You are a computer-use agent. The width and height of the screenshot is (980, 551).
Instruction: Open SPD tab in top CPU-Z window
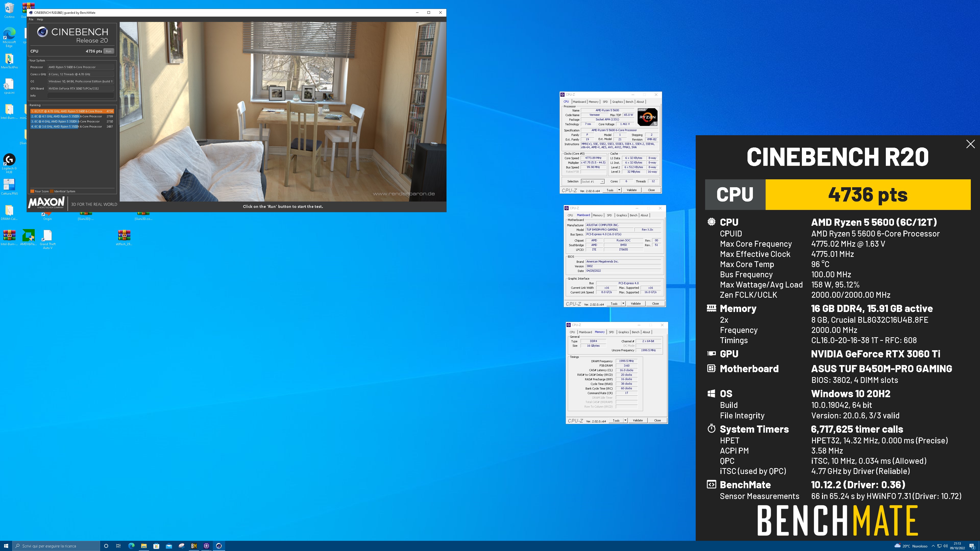tap(605, 102)
